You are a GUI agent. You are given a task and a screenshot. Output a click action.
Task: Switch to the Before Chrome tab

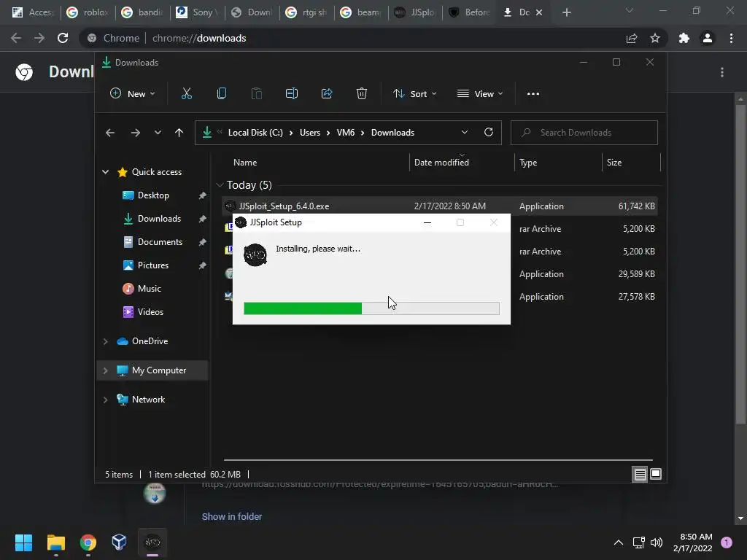(x=471, y=12)
